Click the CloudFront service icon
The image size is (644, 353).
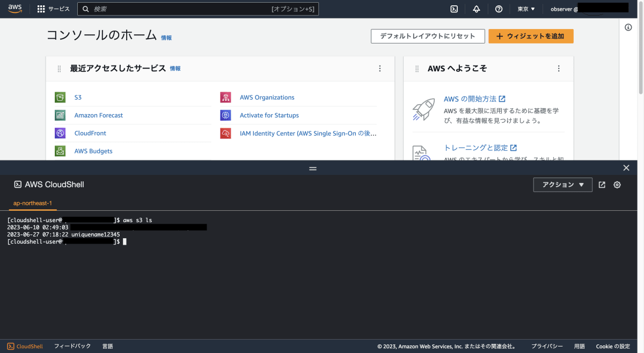point(60,133)
